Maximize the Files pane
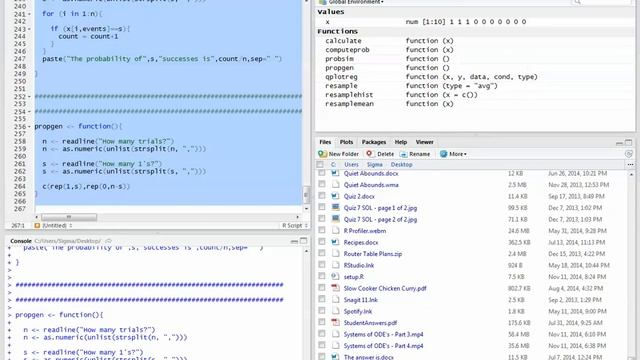Screen dimensions: 640x360 [629, 142]
